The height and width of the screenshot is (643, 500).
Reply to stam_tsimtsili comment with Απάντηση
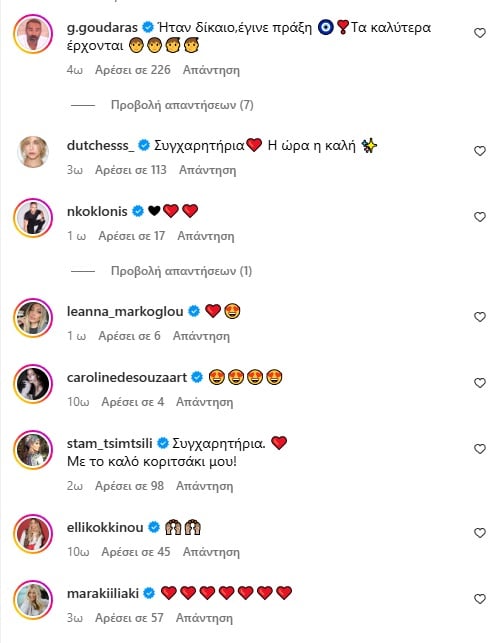click(205, 486)
